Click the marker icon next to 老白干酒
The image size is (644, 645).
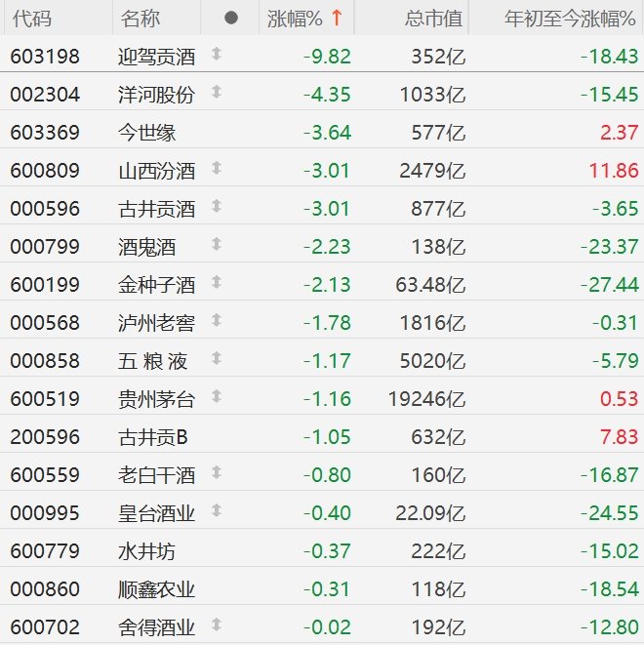[x=217, y=472]
